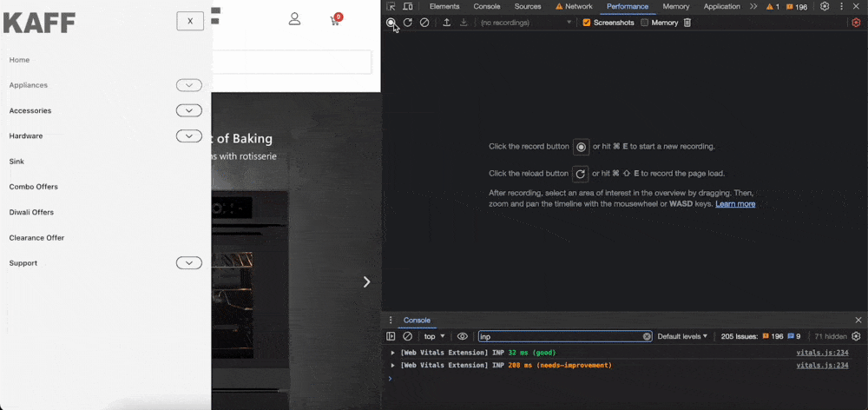Click the KAFF logo
The height and width of the screenshot is (410, 868).
(x=39, y=23)
